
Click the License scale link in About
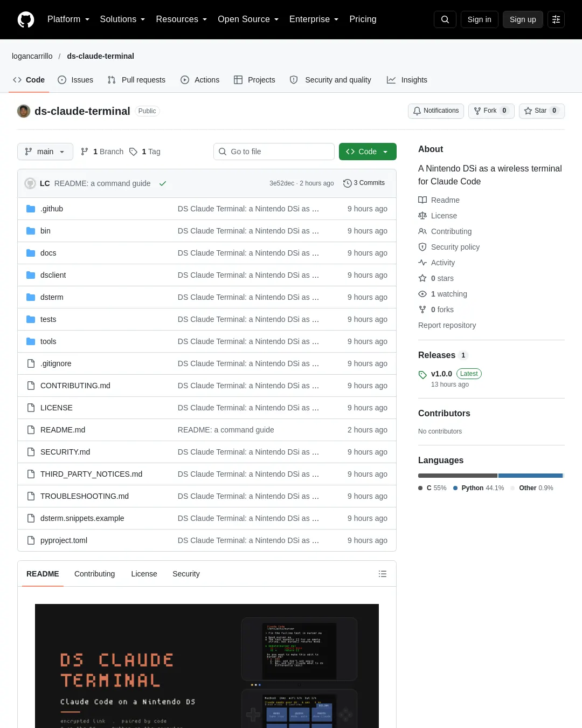coord(438,216)
